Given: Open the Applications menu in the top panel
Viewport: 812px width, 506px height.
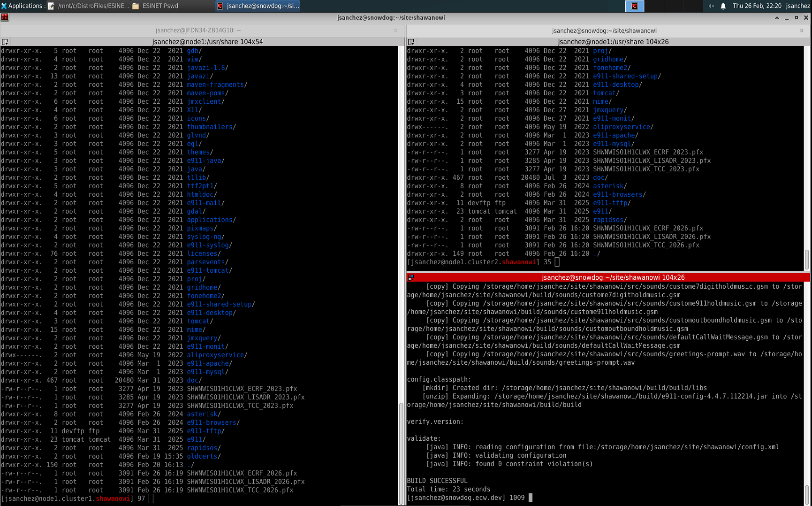Looking at the screenshot, I should click(22, 6).
